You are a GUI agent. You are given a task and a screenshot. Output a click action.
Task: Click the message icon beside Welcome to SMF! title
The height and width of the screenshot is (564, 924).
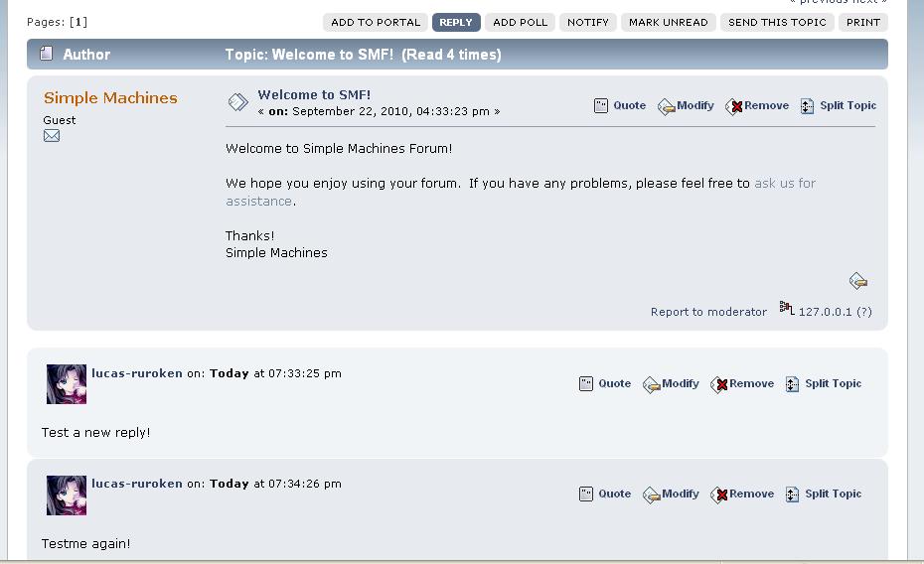click(238, 102)
